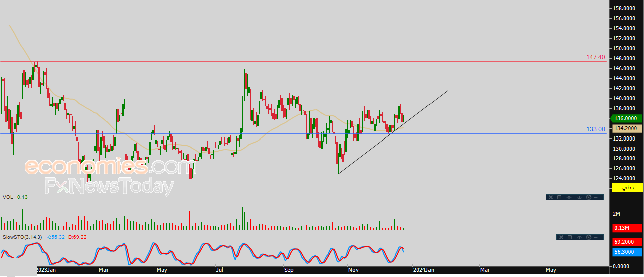Image resolution: width=644 pixels, height=277 pixels.
Task: Move the VOL panel down
Action: [579, 197]
